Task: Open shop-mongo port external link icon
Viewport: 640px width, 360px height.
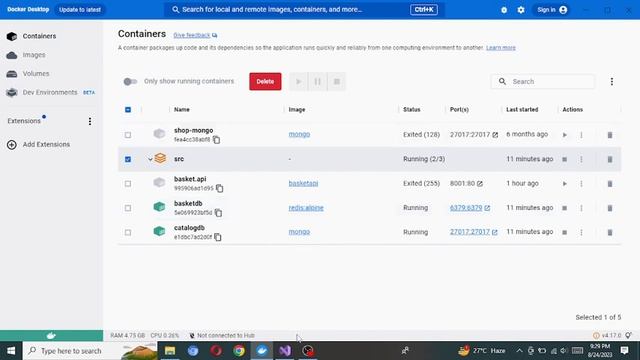Action: pos(495,135)
